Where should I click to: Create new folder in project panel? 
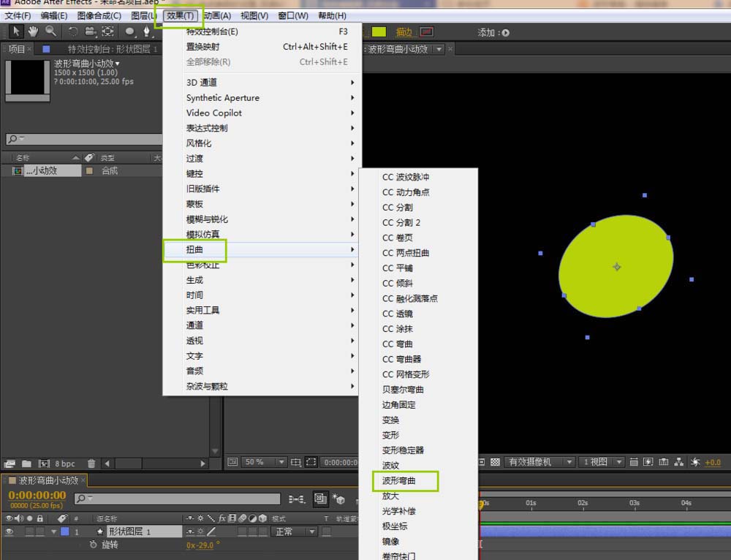26,463
